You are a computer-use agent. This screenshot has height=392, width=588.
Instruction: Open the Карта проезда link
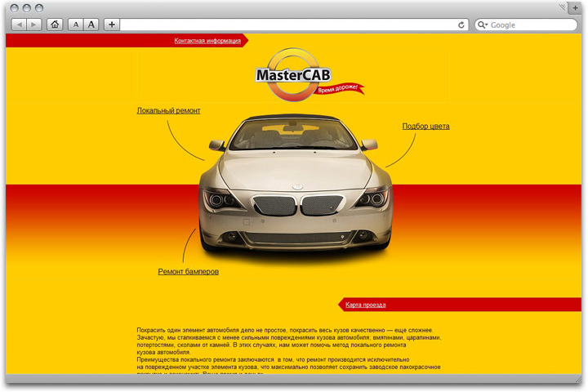pyautogui.click(x=365, y=305)
